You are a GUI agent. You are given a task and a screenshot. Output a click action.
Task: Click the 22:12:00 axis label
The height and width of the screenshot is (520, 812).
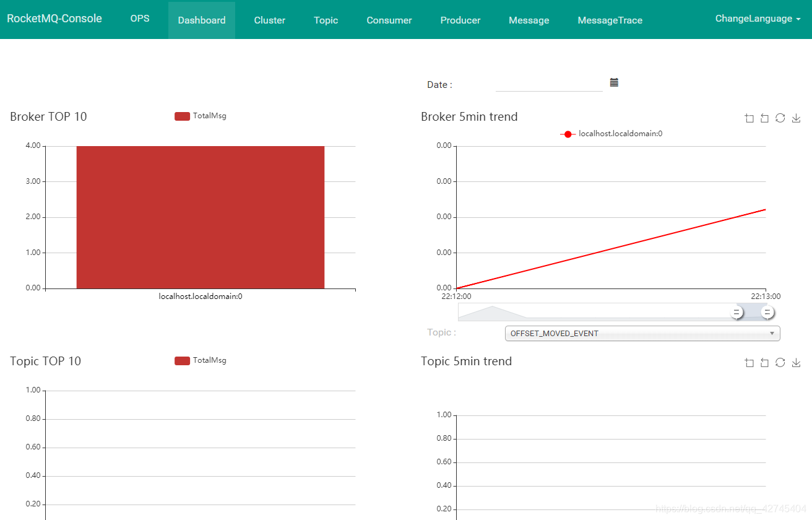pos(456,297)
